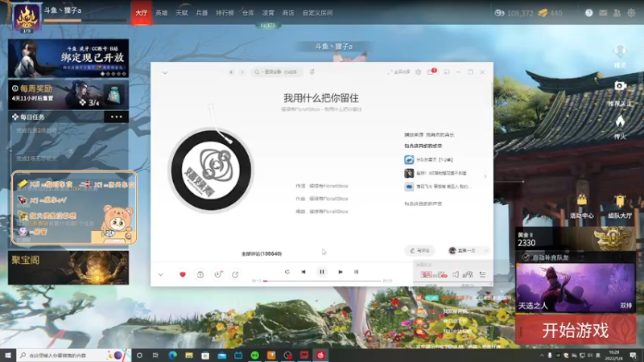Open the game mail envelope icon
Viewport: 644px width, 362px height.
pos(603,13)
